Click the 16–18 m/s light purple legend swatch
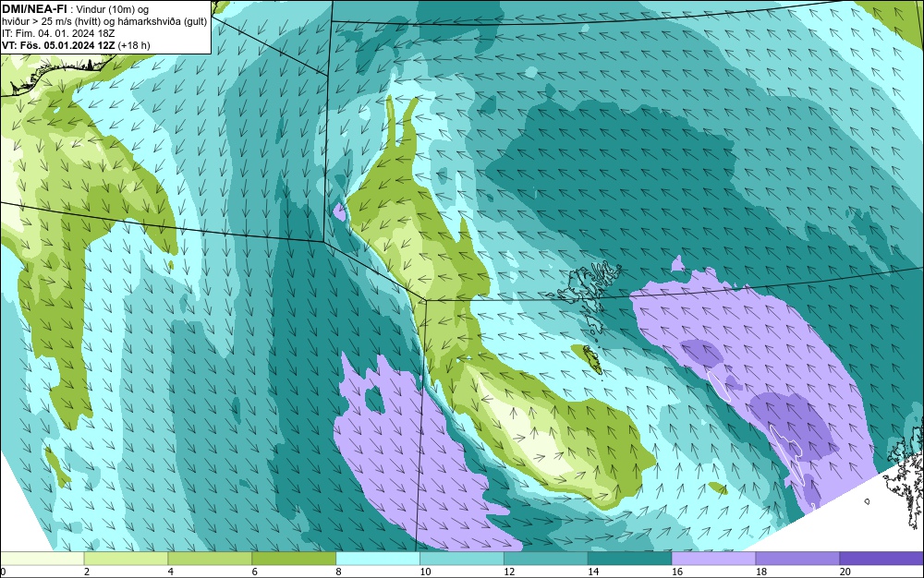 tap(713, 558)
